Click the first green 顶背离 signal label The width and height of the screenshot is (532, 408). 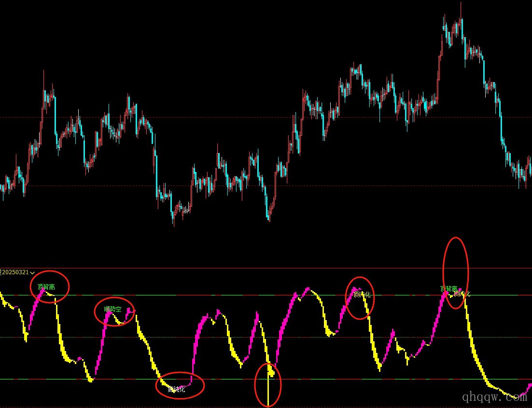[x=46, y=287]
